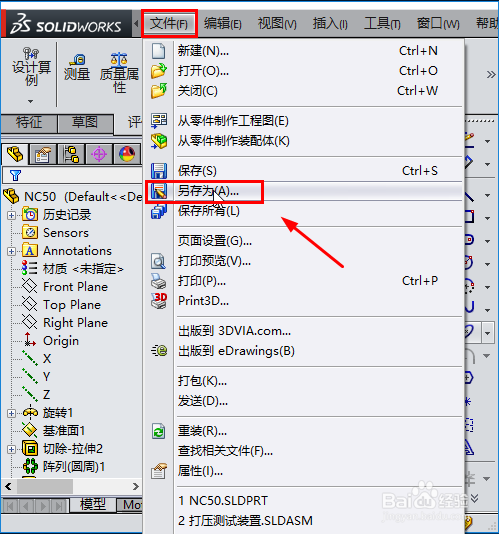
Task: Click the open folder icon
Action: (x=159, y=71)
